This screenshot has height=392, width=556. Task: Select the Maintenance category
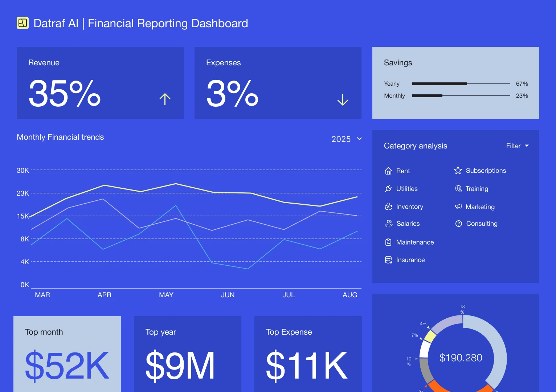(409, 242)
